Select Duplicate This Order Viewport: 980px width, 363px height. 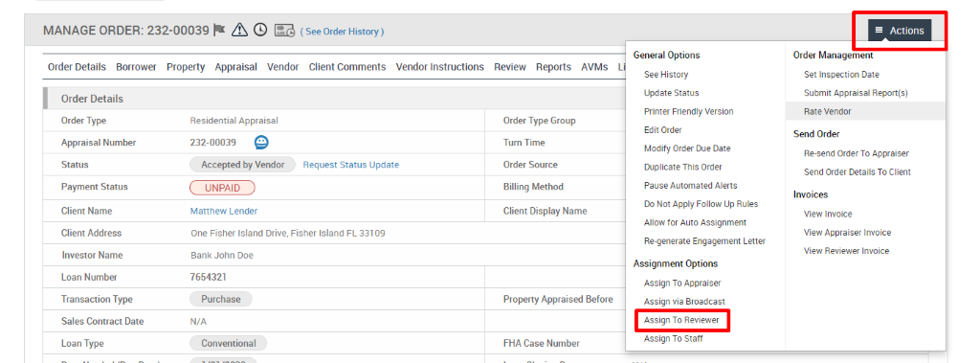(682, 167)
